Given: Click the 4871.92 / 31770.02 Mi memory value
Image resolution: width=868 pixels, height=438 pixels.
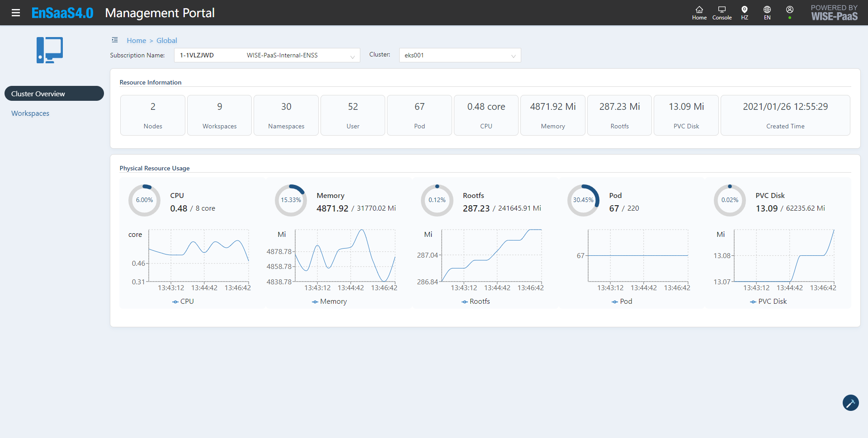Looking at the screenshot, I should tap(356, 208).
